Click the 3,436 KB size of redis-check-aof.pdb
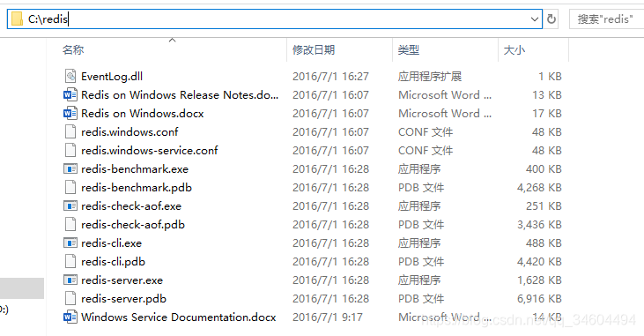The image size is (644, 336). [539, 225]
